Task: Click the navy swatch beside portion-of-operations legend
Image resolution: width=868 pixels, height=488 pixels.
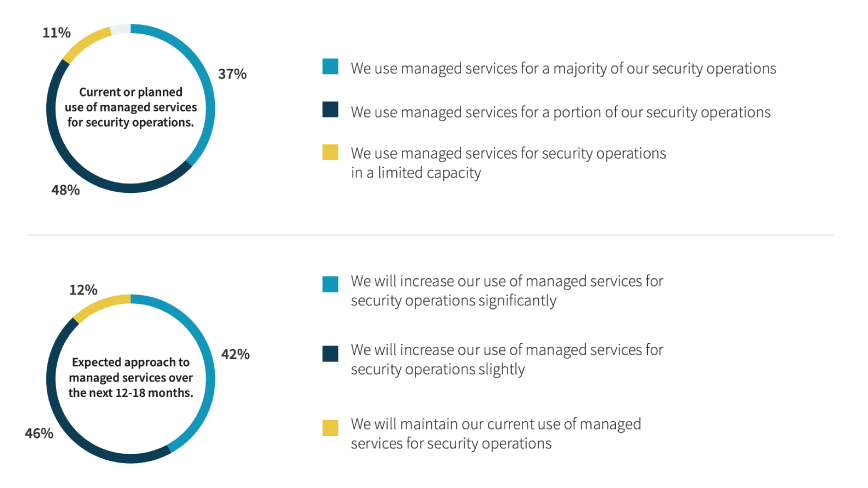Action: pyautogui.click(x=330, y=112)
